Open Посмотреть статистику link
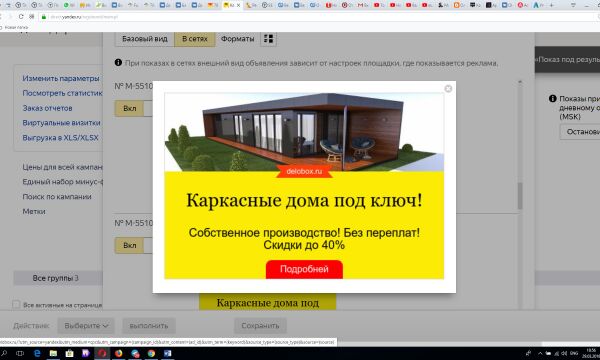 [62, 93]
